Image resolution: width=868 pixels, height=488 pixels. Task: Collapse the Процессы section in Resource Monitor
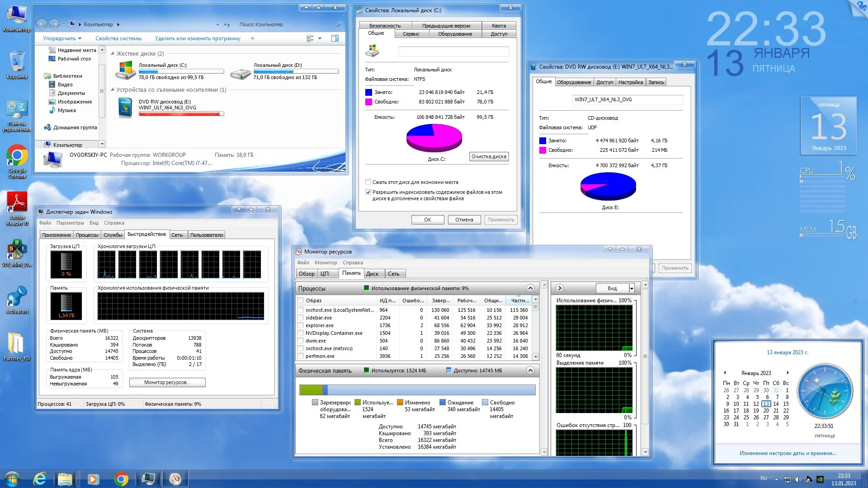click(530, 288)
